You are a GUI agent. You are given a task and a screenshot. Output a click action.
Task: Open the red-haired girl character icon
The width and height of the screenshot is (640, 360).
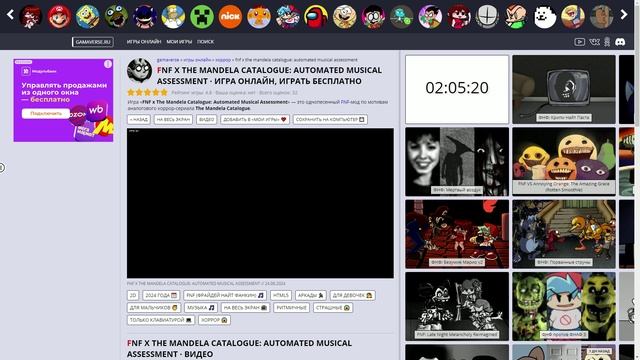(x=459, y=17)
